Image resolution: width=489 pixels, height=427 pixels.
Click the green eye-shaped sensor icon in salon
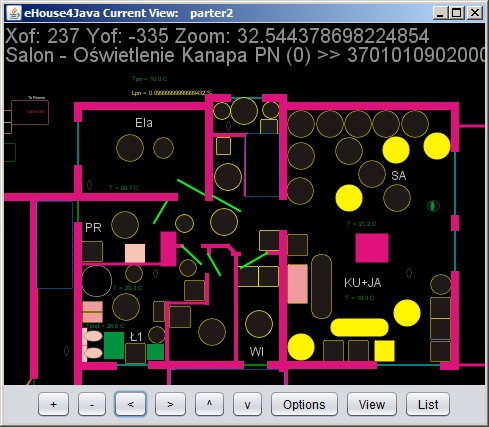tap(433, 206)
